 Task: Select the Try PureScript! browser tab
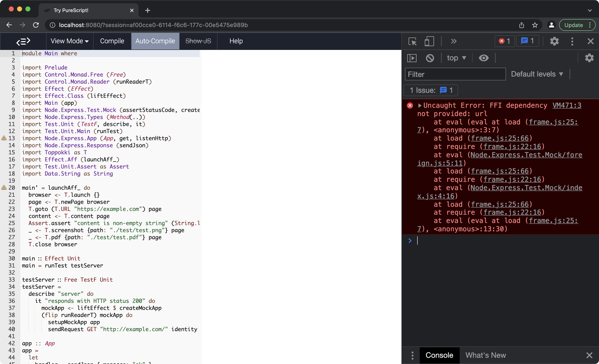[x=89, y=10]
